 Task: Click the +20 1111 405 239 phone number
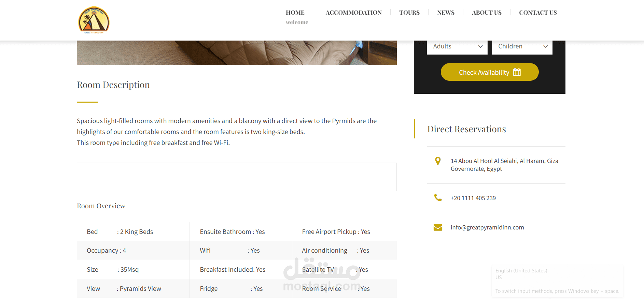(473, 198)
